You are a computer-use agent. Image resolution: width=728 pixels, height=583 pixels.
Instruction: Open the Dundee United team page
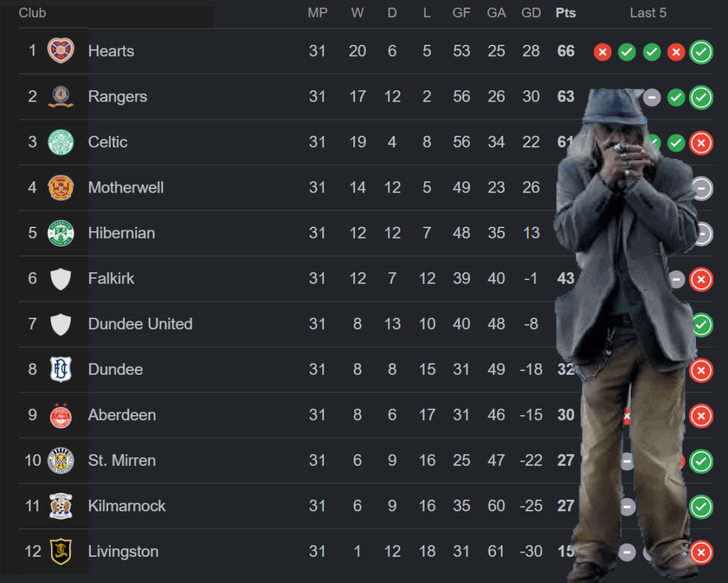[x=140, y=324]
